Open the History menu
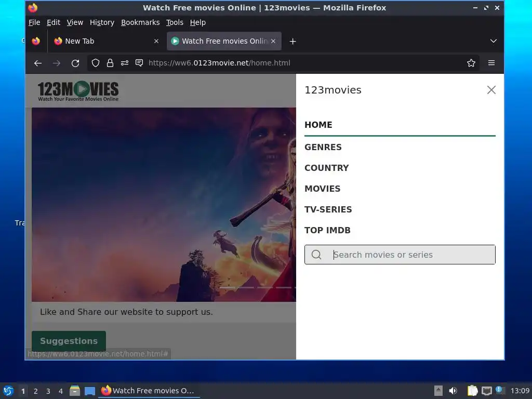532x399 pixels. (102, 22)
